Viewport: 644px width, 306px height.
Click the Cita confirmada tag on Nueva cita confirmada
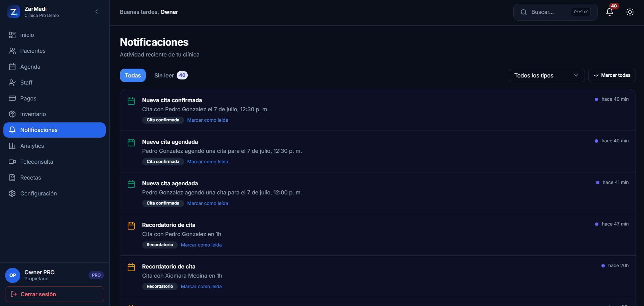pyautogui.click(x=163, y=120)
